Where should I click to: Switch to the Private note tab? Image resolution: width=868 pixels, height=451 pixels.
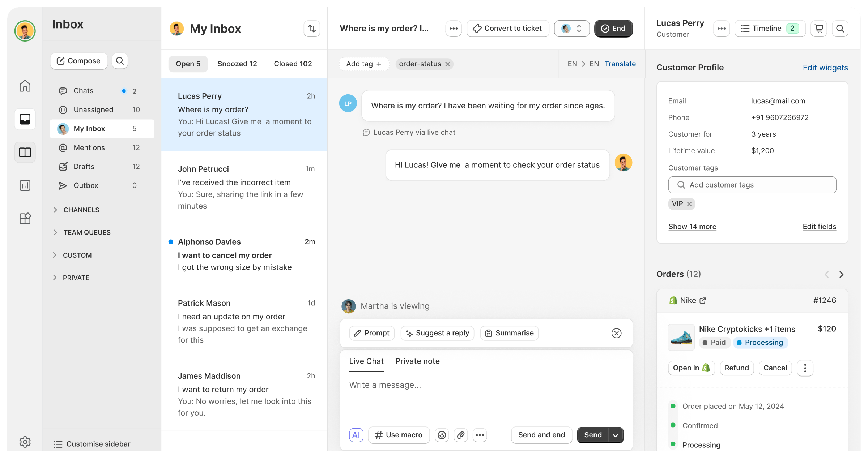coord(417,361)
